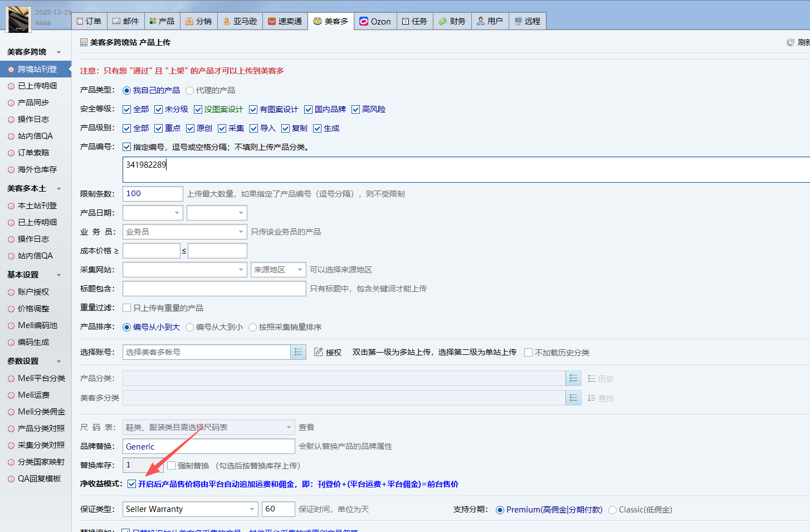Image resolution: width=810 pixels, height=532 pixels.
Task: Click the 授权 edit icon
Action: [x=319, y=352]
